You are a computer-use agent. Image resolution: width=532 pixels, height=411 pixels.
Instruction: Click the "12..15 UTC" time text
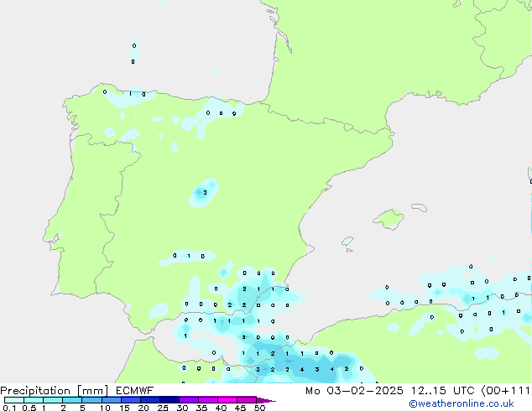442,391
